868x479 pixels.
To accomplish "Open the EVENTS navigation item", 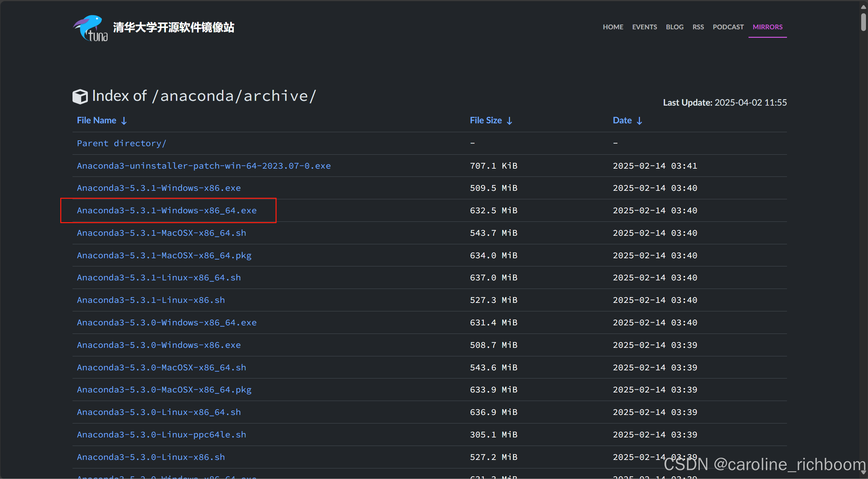I will 644,27.
